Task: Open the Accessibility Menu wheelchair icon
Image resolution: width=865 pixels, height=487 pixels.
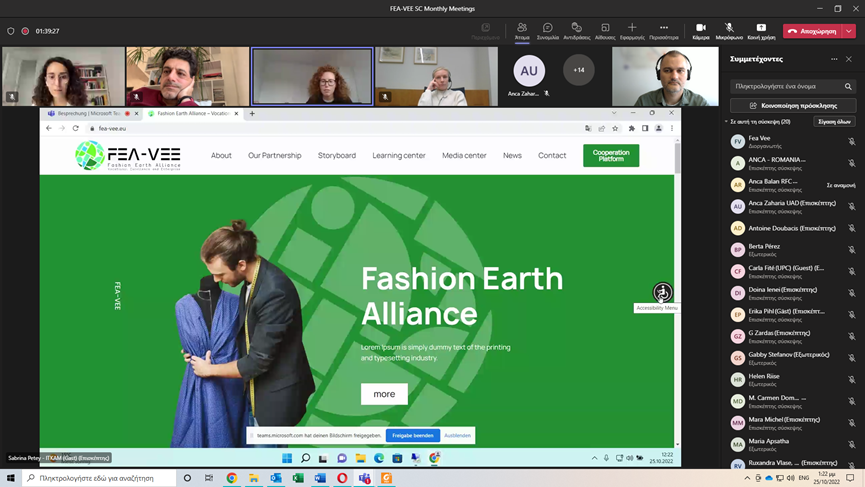Action: pos(663,292)
